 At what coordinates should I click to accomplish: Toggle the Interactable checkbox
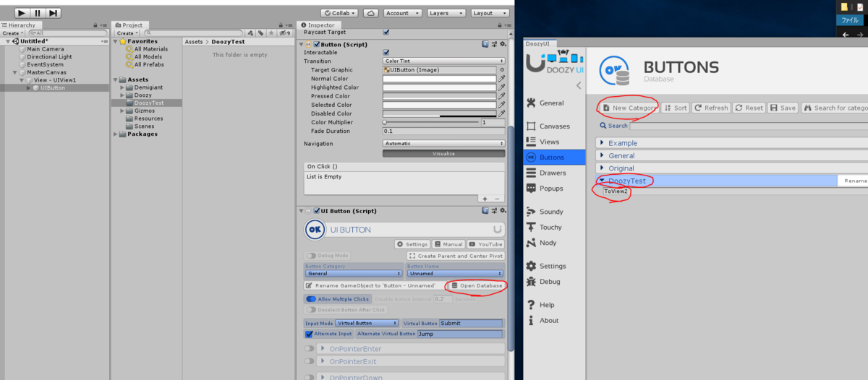[x=386, y=53]
